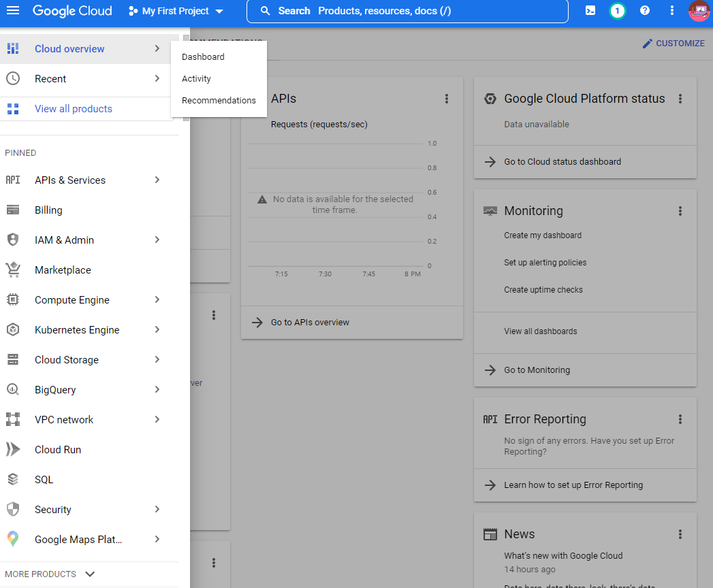The height and width of the screenshot is (588, 713).
Task: Open News card options menu
Action: [x=680, y=534]
